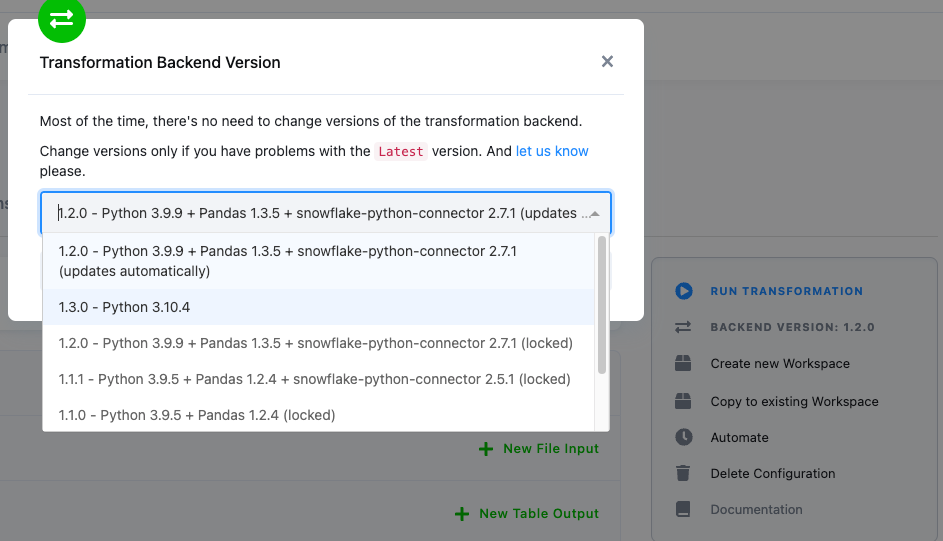The width and height of the screenshot is (943, 541).
Task: Close the Transformation Backend Version dialog
Action: [x=607, y=62]
